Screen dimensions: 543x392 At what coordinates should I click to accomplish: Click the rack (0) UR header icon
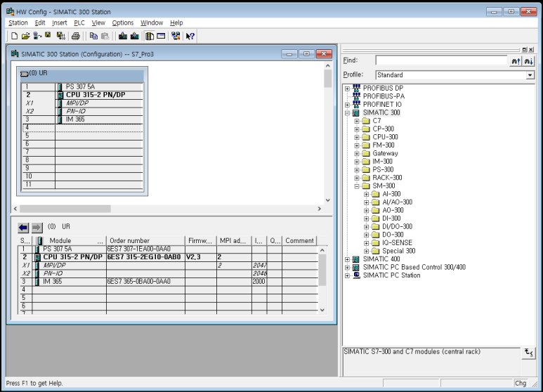pyautogui.click(x=25, y=74)
